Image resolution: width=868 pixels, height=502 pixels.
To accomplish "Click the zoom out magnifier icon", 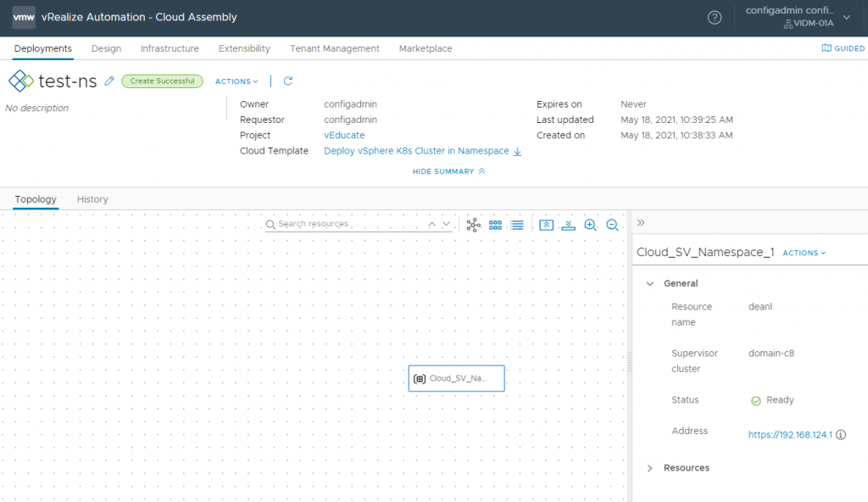I will (x=612, y=225).
